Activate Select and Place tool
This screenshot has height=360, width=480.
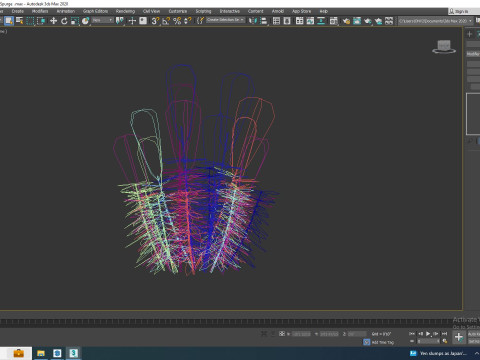[x=85, y=21]
